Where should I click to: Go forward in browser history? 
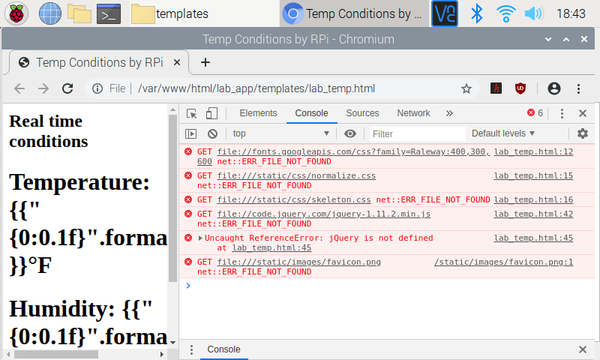point(43,89)
